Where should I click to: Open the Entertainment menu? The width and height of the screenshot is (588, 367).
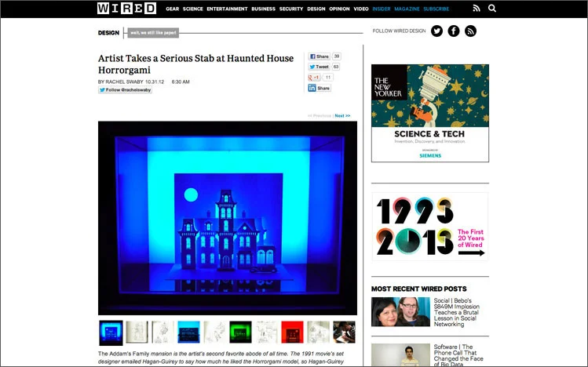227,9
